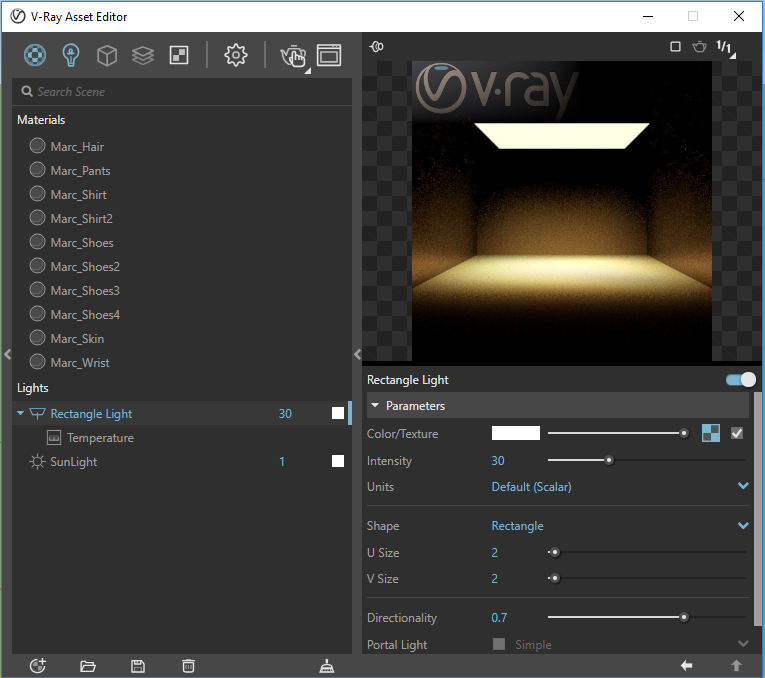
Task: Click SunLight intensity value 1
Action: pyautogui.click(x=282, y=461)
